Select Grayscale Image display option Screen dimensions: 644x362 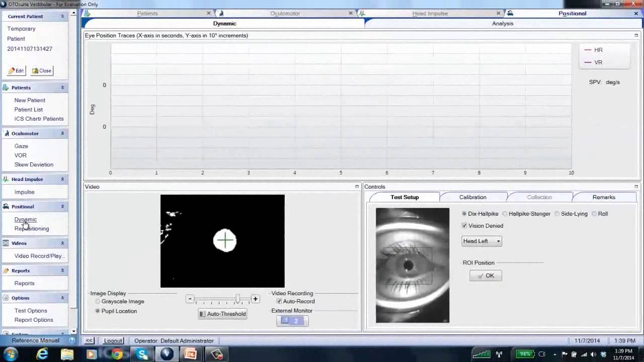pos(98,302)
